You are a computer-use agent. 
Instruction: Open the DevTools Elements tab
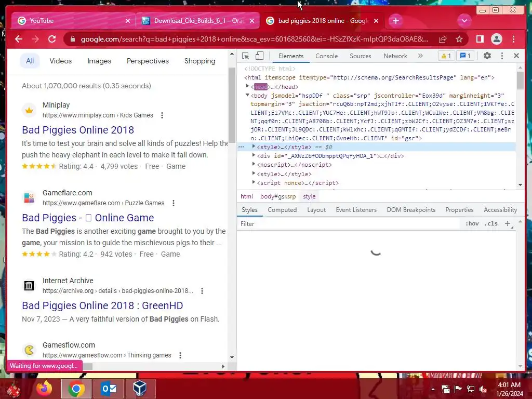[x=291, y=56]
